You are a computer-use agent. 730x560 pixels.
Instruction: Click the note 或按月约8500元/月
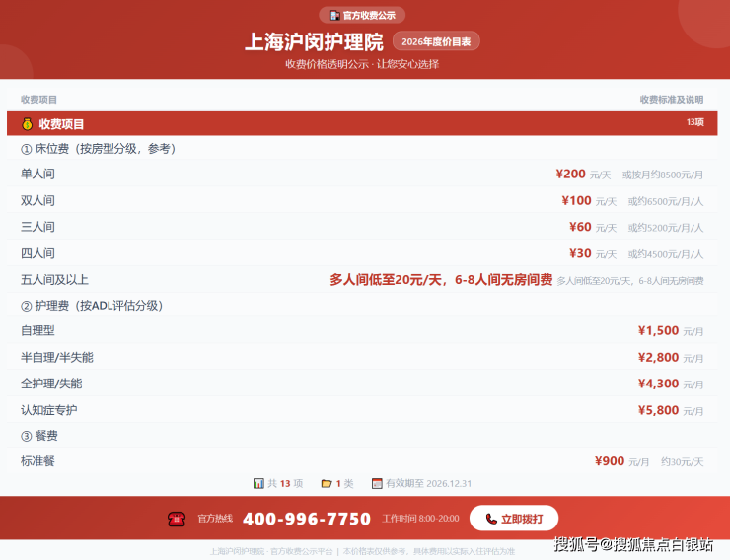click(663, 175)
